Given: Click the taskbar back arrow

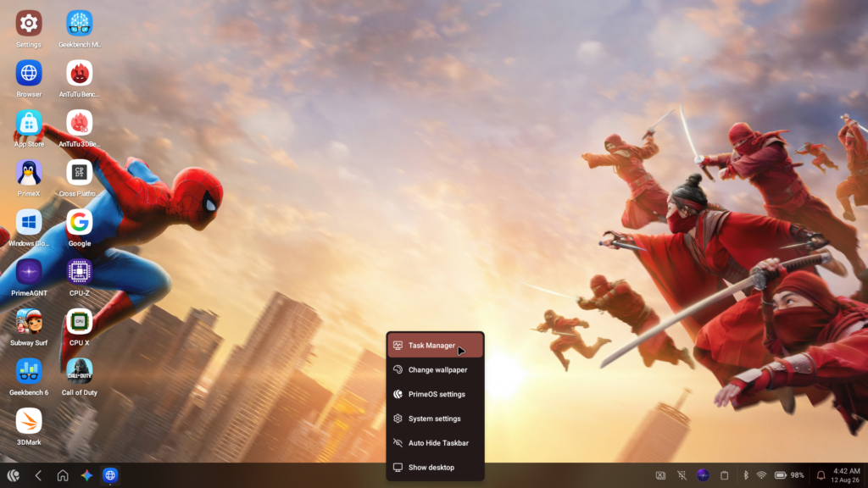Looking at the screenshot, I should pyautogui.click(x=38, y=475).
